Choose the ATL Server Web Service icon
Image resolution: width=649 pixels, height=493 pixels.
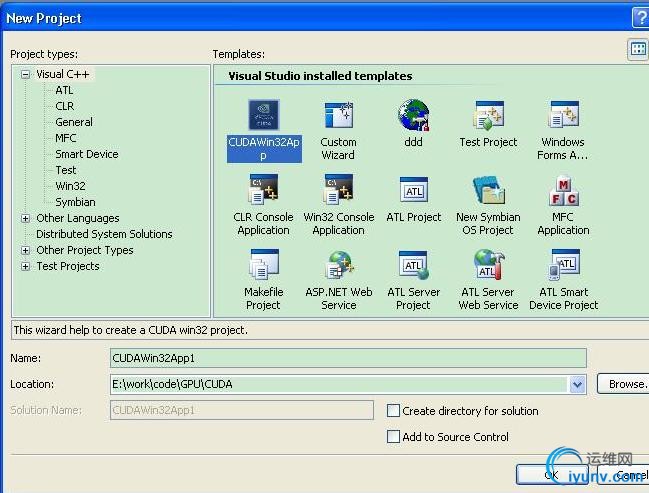488,265
